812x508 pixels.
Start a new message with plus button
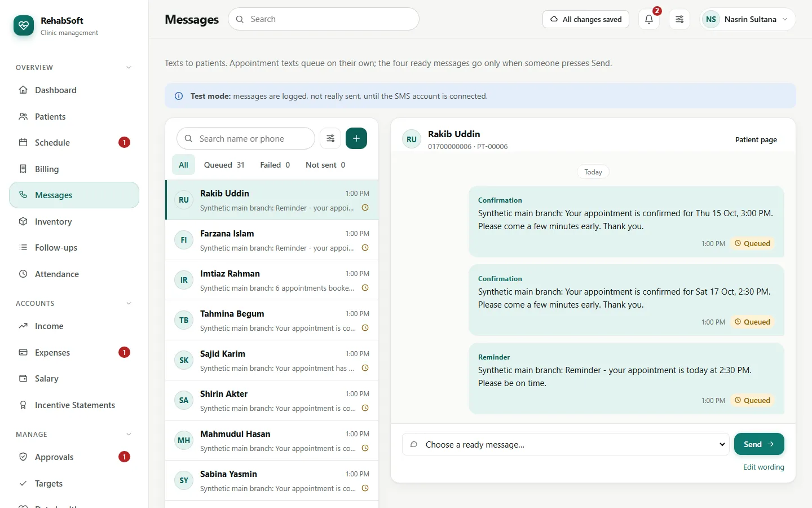(356, 138)
